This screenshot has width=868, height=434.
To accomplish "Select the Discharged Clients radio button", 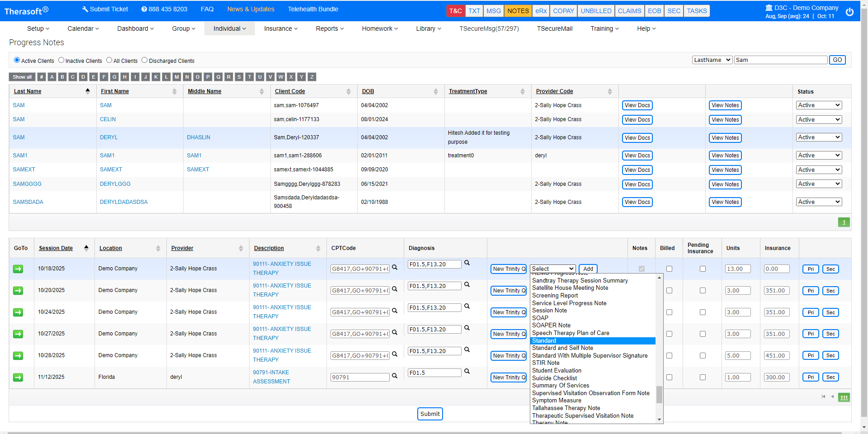I will click(x=145, y=60).
